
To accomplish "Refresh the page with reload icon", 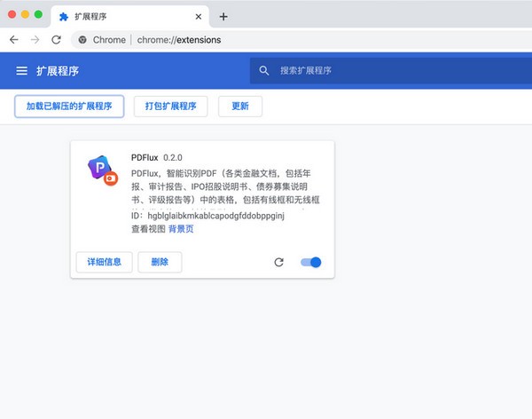I will [x=57, y=40].
